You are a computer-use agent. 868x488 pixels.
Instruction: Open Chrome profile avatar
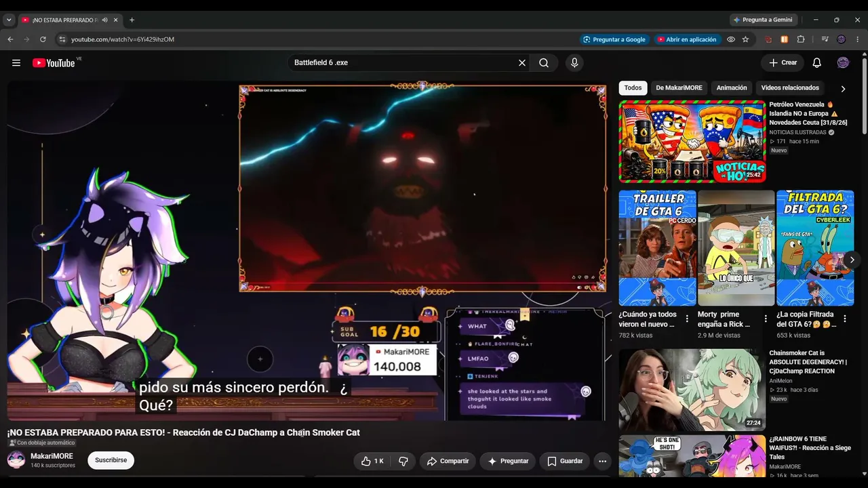click(x=842, y=39)
